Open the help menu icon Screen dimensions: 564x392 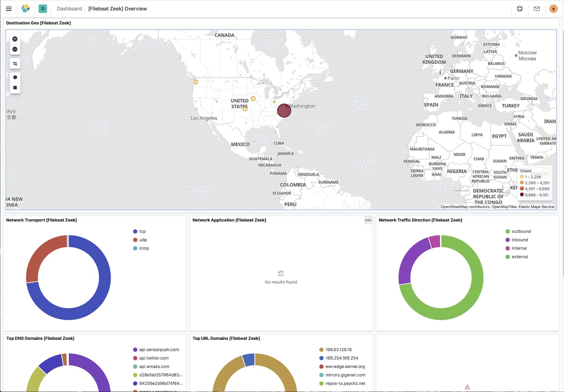pyautogui.click(x=520, y=9)
